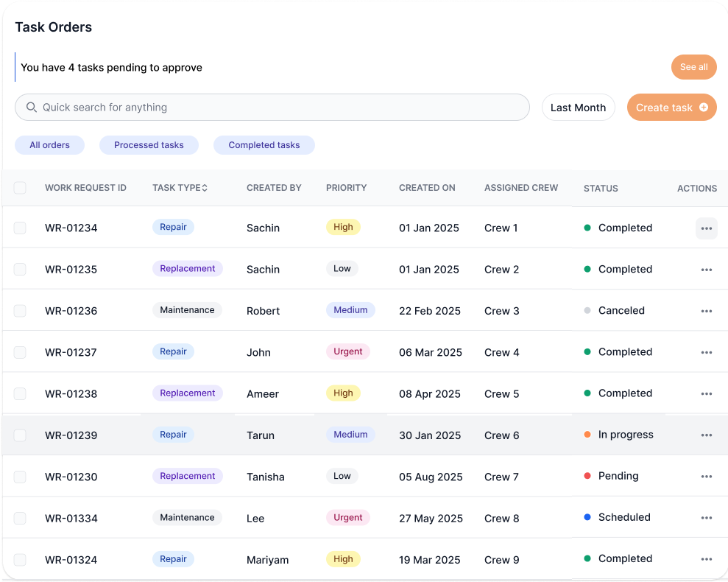Click the Maintenance tag on WR-01236
This screenshot has height=582, width=728.
click(187, 310)
